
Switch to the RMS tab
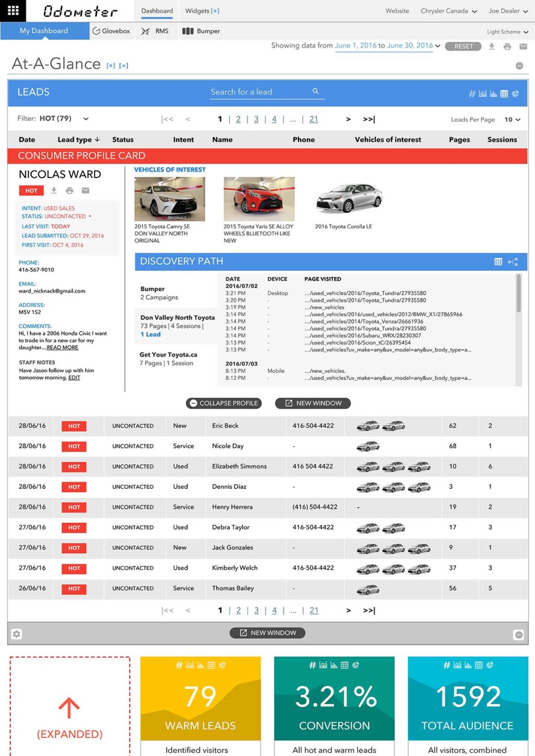point(155,31)
